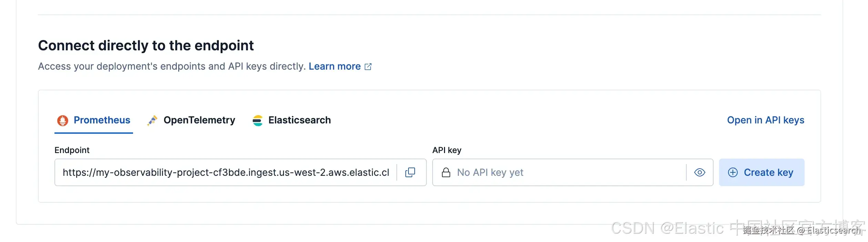
Task: Click the deployment endpoints description text
Action: 172,66
